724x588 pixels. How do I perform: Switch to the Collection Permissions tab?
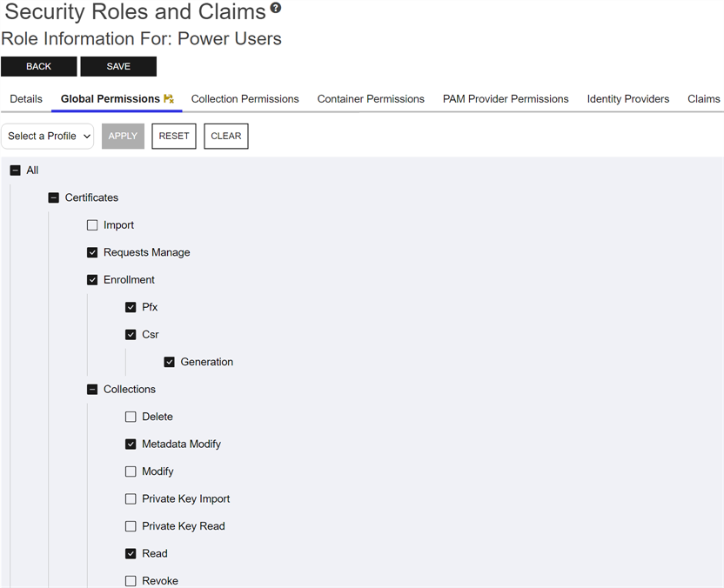[x=245, y=99]
